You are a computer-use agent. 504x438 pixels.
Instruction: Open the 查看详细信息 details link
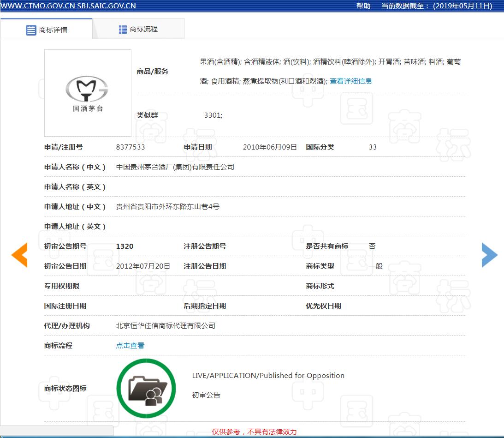pos(351,81)
